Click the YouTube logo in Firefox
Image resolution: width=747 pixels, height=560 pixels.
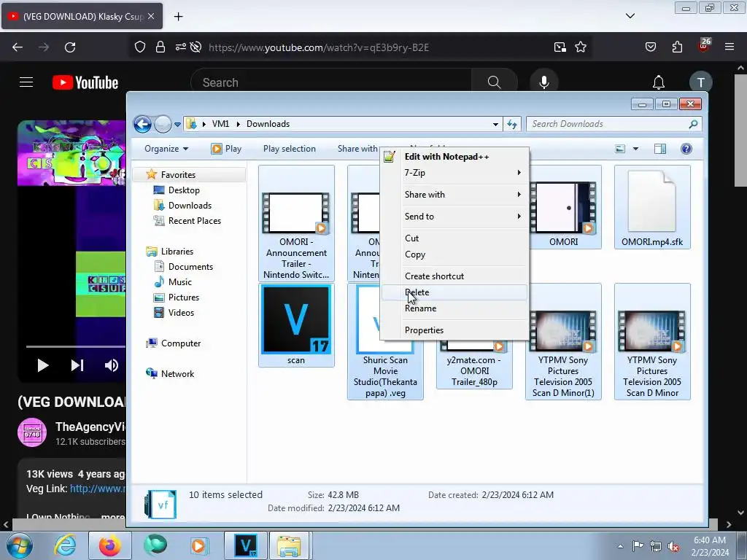click(85, 82)
